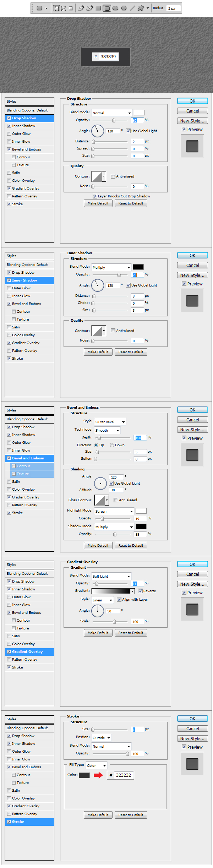Screen dimensions: 213x868
Task: Select the Pen tool in options bar
Action: (81, 8)
